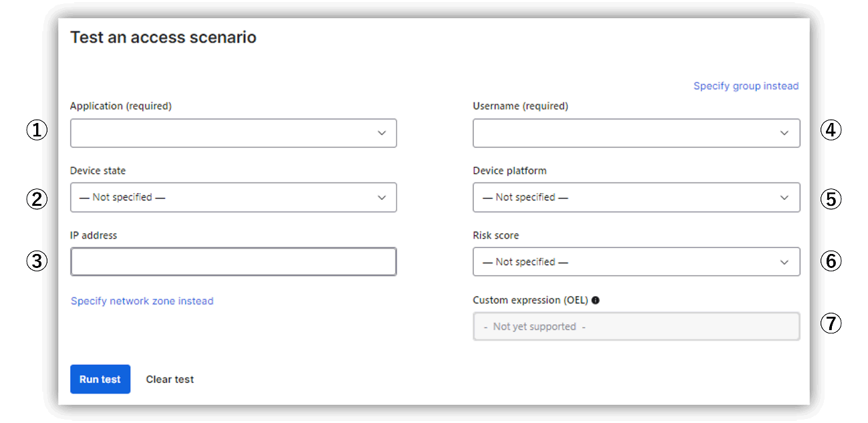Screen dimensions: 868x423
Task: Select the circled number 7 marker
Action: click(831, 324)
